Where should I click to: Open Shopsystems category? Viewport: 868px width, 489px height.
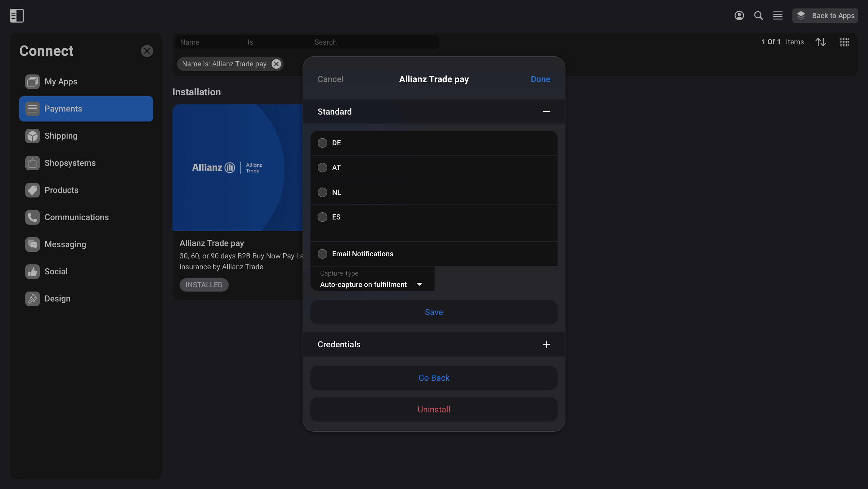pyautogui.click(x=86, y=163)
